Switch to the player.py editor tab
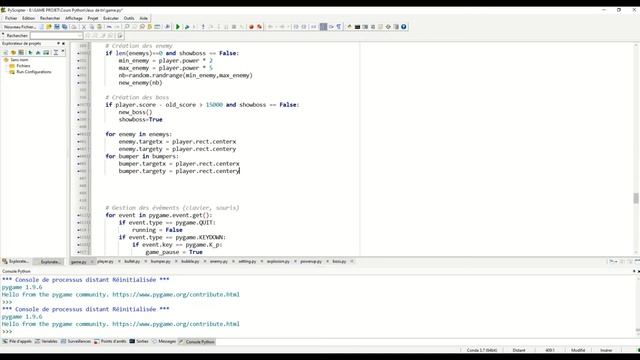The height and width of the screenshot is (360, 640). tap(105, 261)
